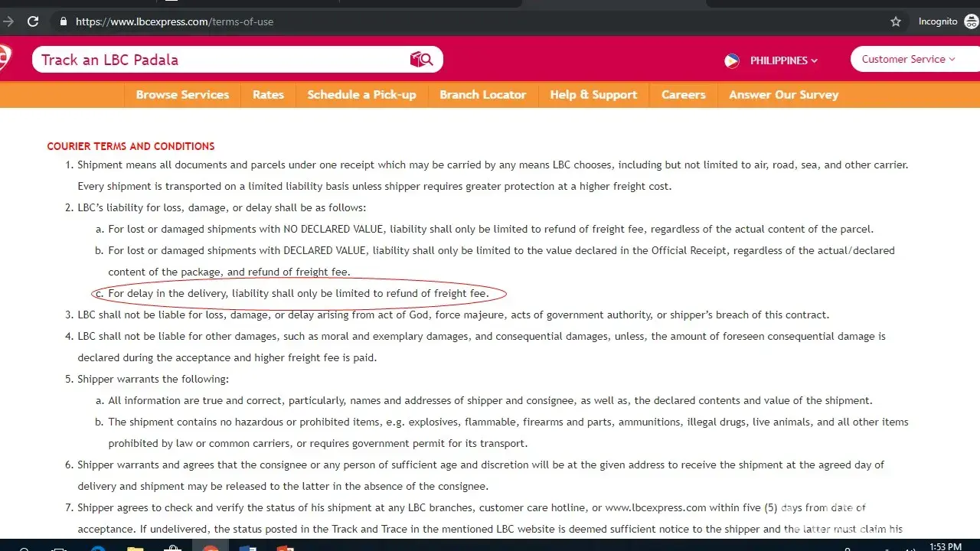
Task: Click the COURIER TERMS AND CONDITIONS heading
Action: (131, 146)
